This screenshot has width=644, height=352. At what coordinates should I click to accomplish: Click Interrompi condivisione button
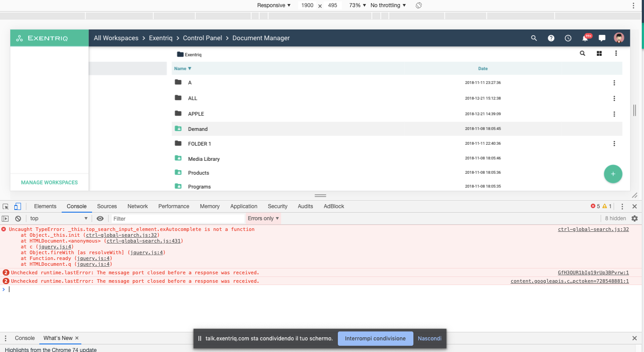tap(375, 339)
